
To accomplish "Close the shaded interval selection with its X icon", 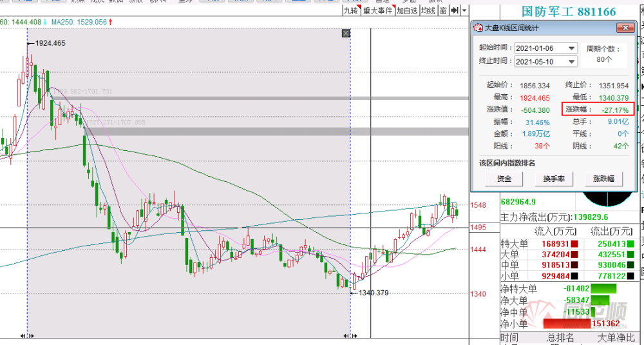I will coord(346,34).
